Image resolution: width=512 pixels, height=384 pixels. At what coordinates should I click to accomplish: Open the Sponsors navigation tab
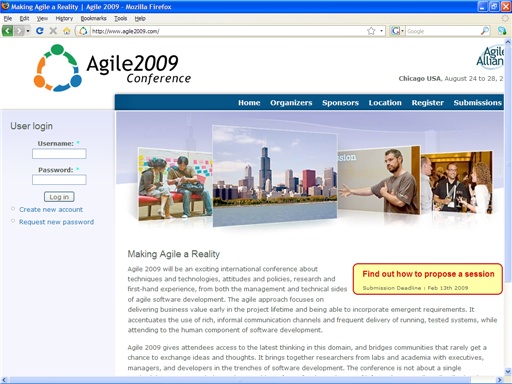point(340,103)
